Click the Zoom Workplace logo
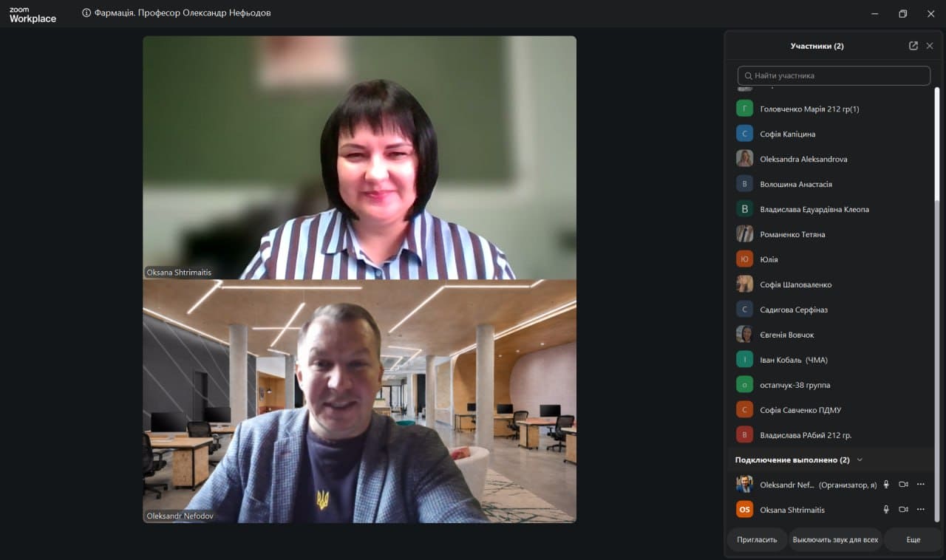This screenshot has height=560, width=946. pos(33,15)
